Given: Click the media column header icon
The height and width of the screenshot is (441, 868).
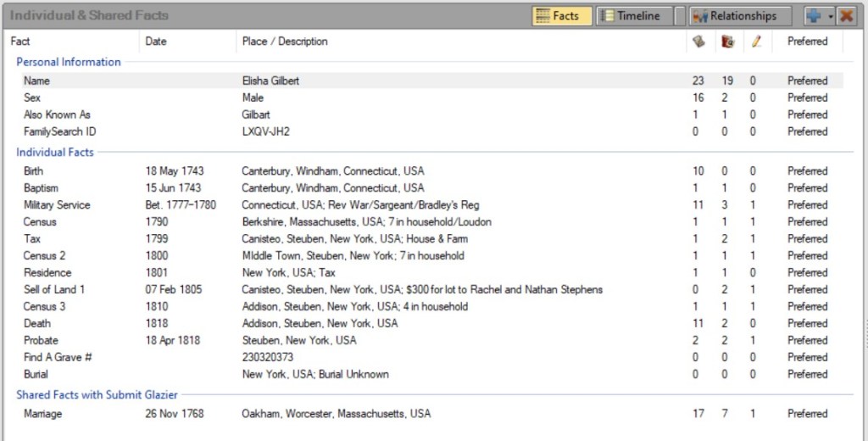Looking at the screenshot, I should 726,41.
